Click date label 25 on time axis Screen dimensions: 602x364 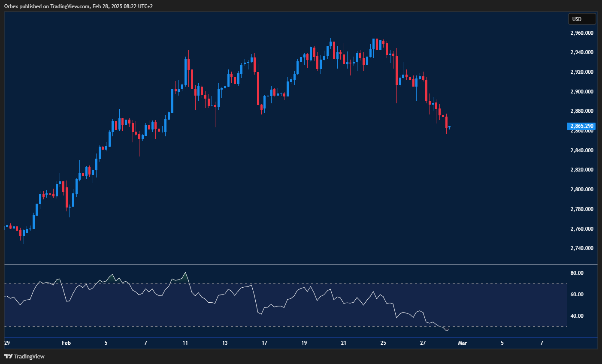point(383,343)
